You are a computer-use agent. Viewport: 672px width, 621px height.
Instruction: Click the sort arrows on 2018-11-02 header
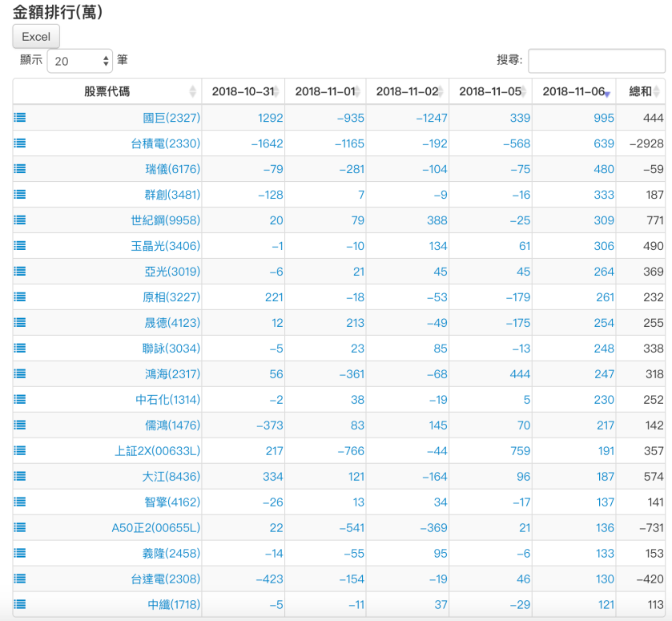pyautogui.click(x=443, y=91)
